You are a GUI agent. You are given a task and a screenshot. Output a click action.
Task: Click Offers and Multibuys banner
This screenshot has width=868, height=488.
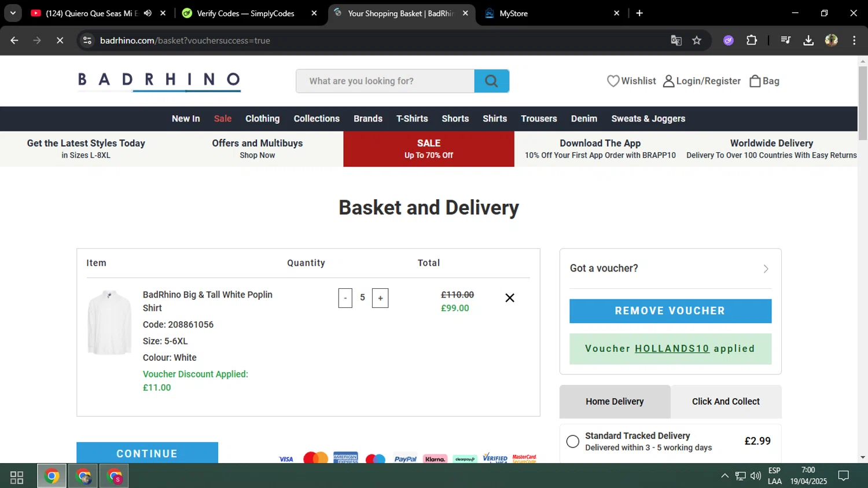[258, 149]
